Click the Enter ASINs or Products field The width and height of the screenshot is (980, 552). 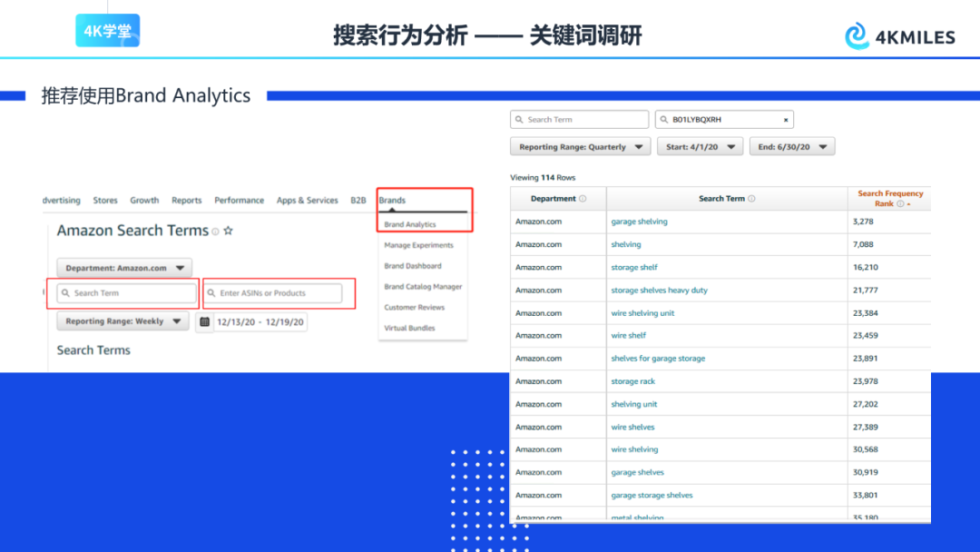click(273, 293)
